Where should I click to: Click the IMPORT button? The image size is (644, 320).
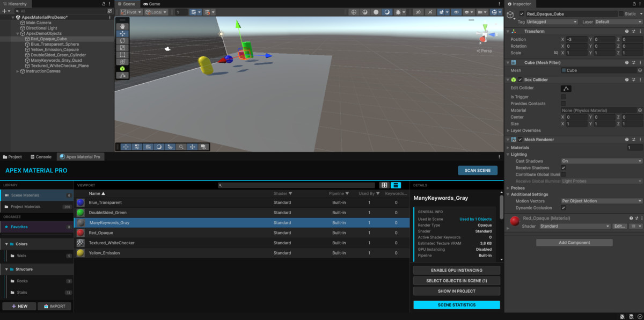point(54,306)
